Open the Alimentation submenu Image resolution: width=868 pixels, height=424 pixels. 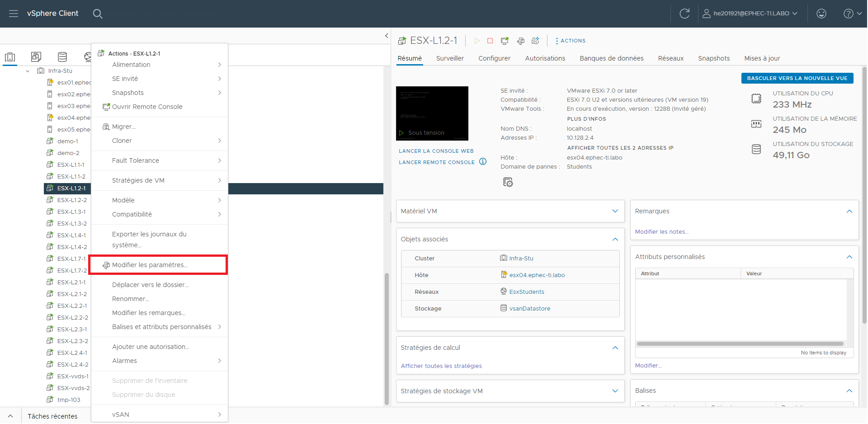pos(160,65)
